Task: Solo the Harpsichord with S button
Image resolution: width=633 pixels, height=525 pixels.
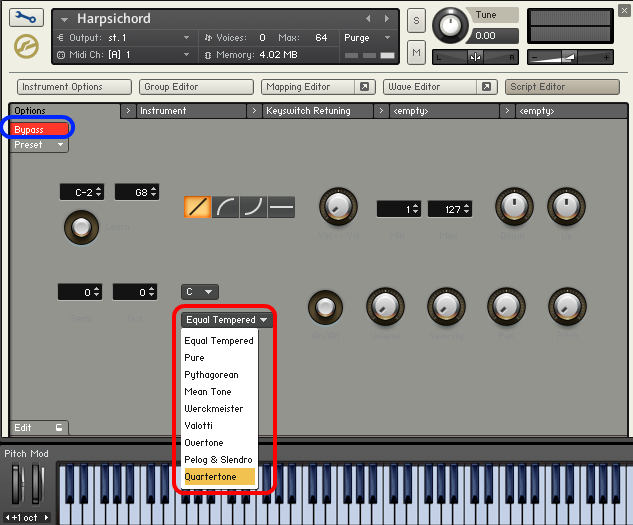Action: [x=416, y=20]
